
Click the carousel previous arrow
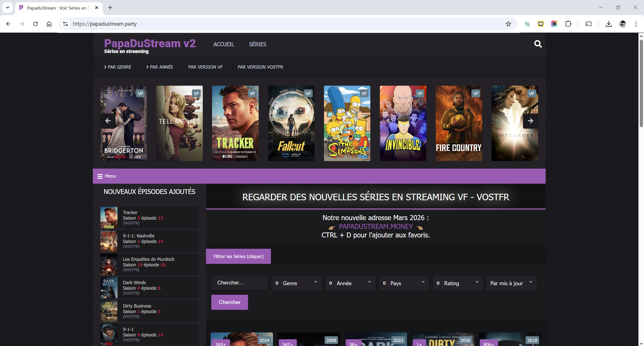[x=108, y=121]
